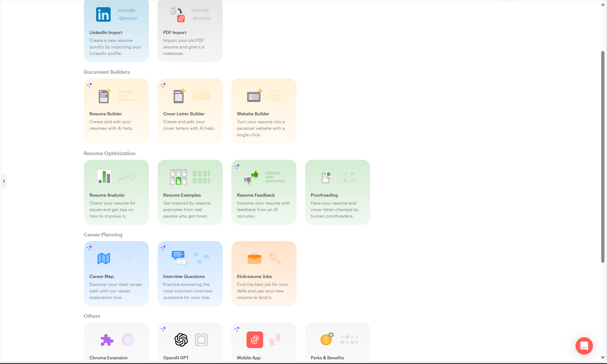Screen dimensions: 607x364
Task: Click the Cover Letter Builder icon
Action: tap(179, 96)
